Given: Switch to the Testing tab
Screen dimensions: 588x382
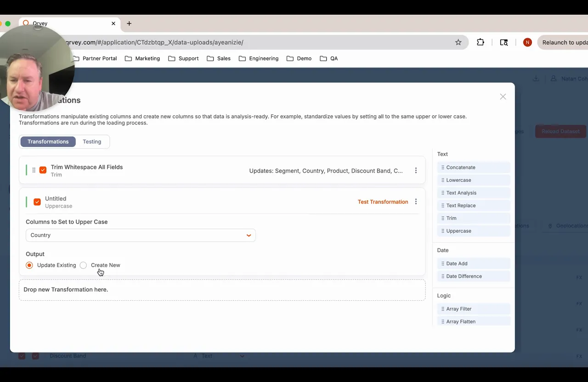Looking at the screenshot, I should point(92,141).
